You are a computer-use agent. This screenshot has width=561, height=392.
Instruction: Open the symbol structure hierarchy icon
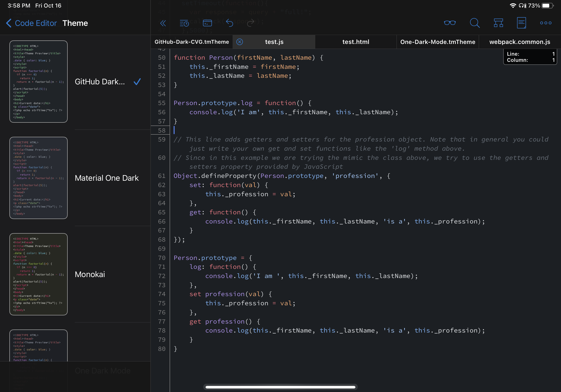498,23
